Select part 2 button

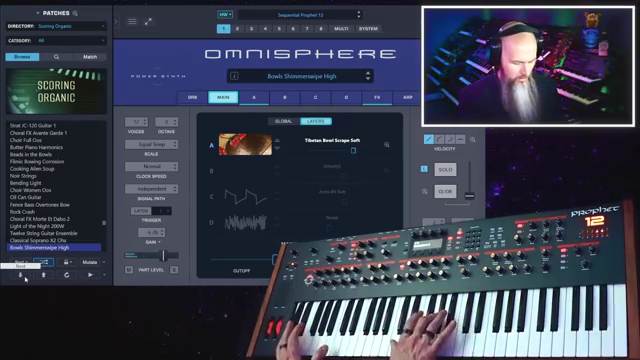[x=237, y=29]
